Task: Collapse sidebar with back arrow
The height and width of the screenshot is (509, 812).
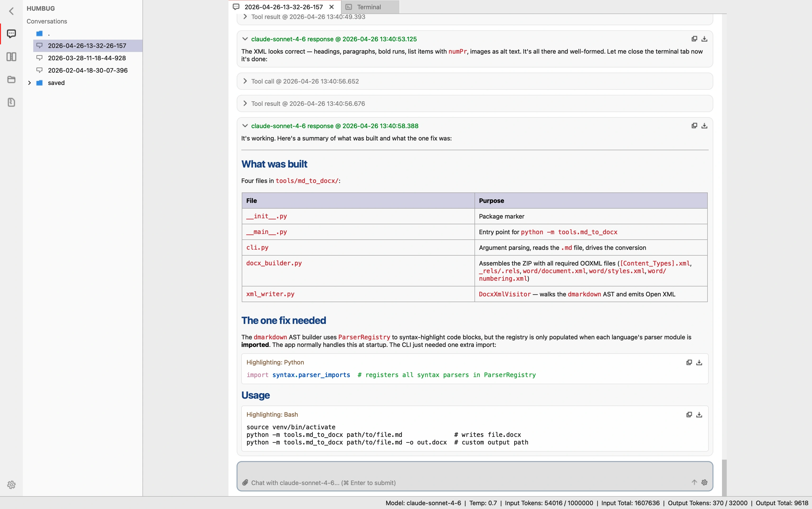Action: [11, 11]
